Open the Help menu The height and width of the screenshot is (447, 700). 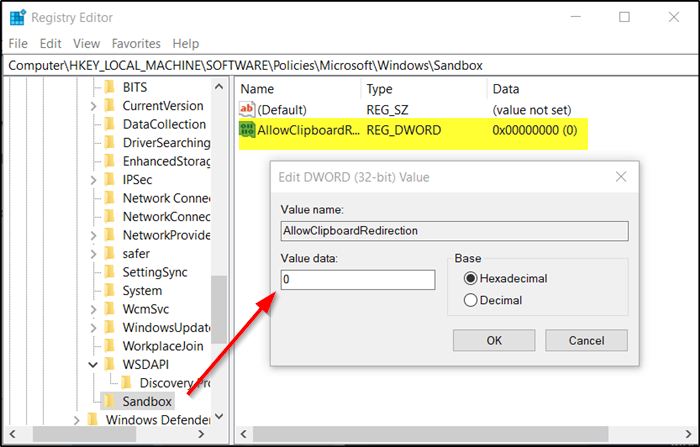[186, 44]
